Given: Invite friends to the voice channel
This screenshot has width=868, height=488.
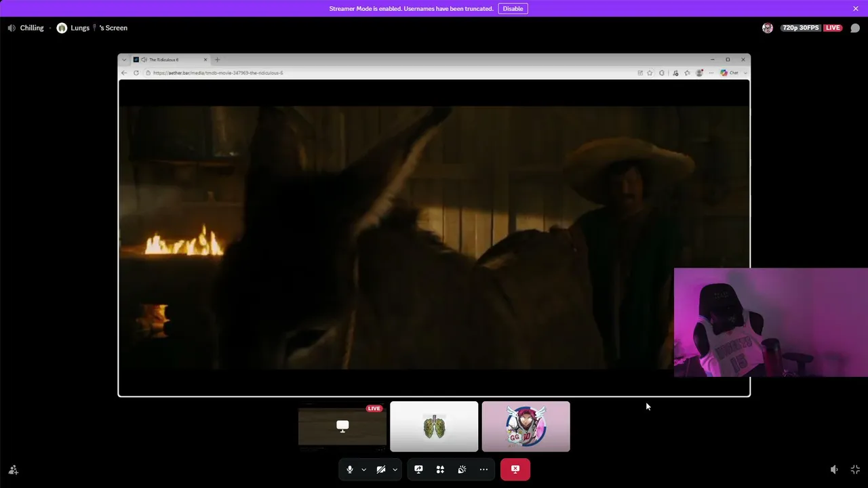Looking at the screenshot, I should pos(13,470).
